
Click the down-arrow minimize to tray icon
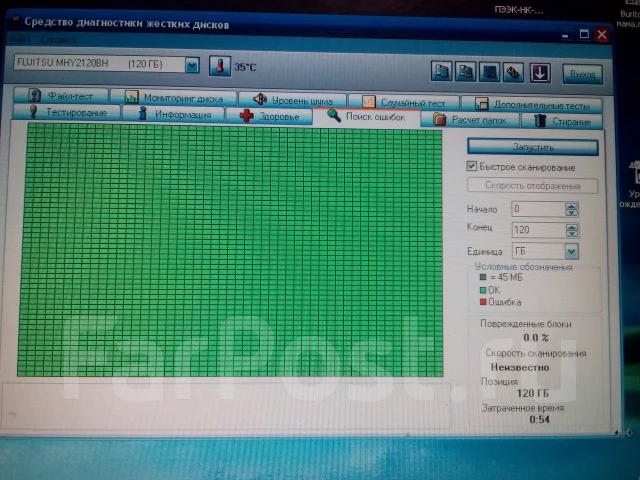coord(540,73)
